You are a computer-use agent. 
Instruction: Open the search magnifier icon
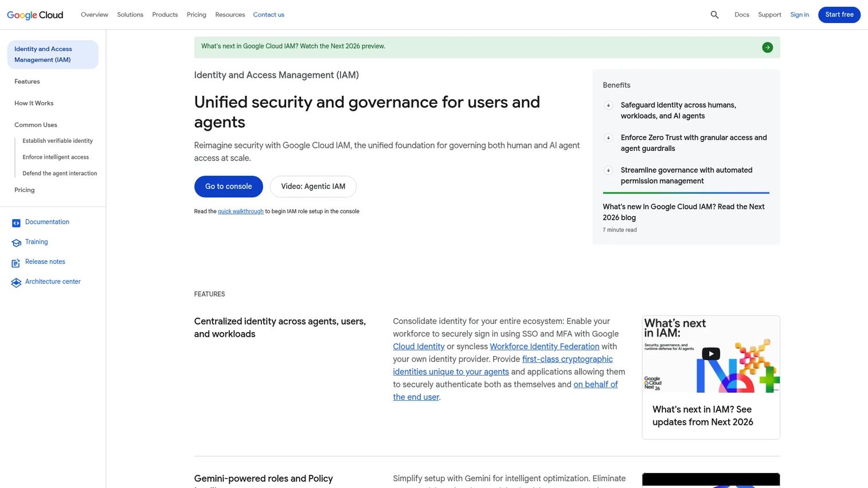coord(714,15)
